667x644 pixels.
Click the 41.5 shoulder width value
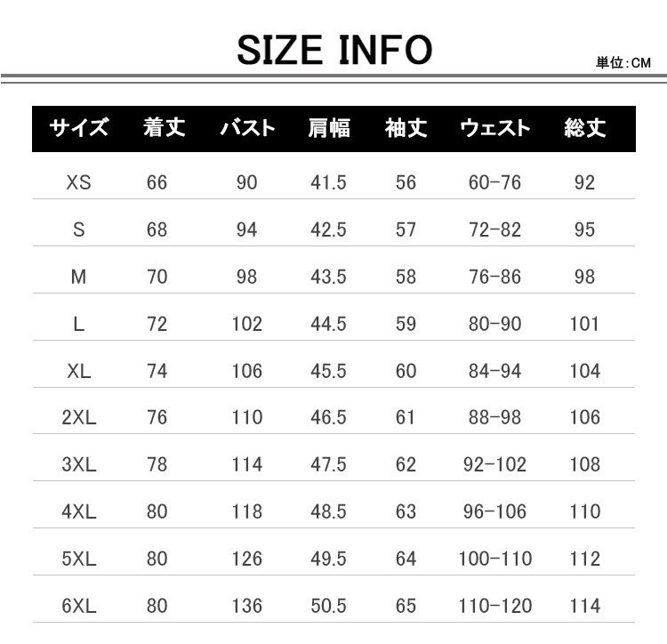click(x=328, y=182)
